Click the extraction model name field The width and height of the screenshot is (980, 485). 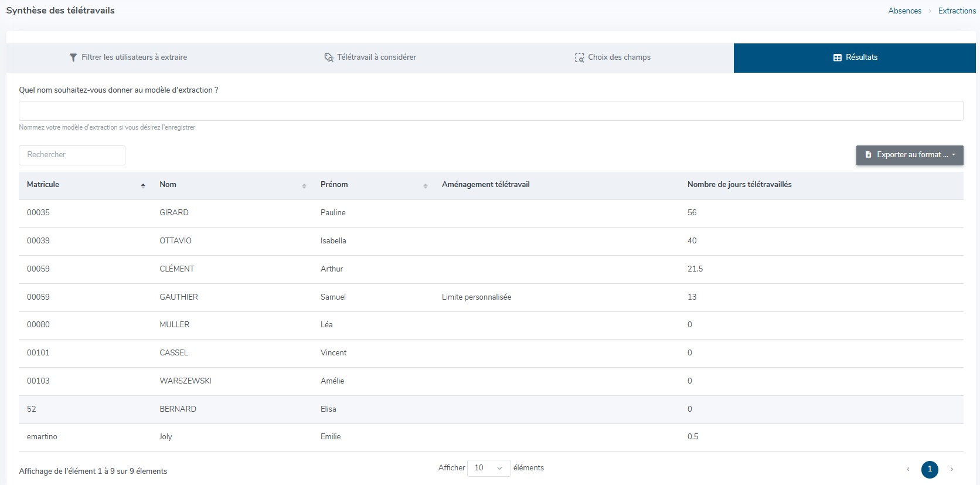click(x=491, y=111)
